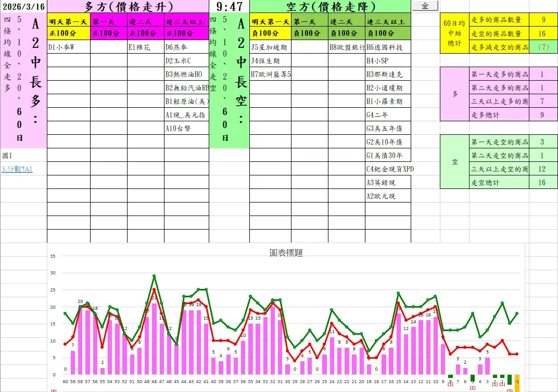The height and width of the screenshot is (392, 558).
Task: Select the H8歐盟銀行 cell
Action: [x=347, y=47]
